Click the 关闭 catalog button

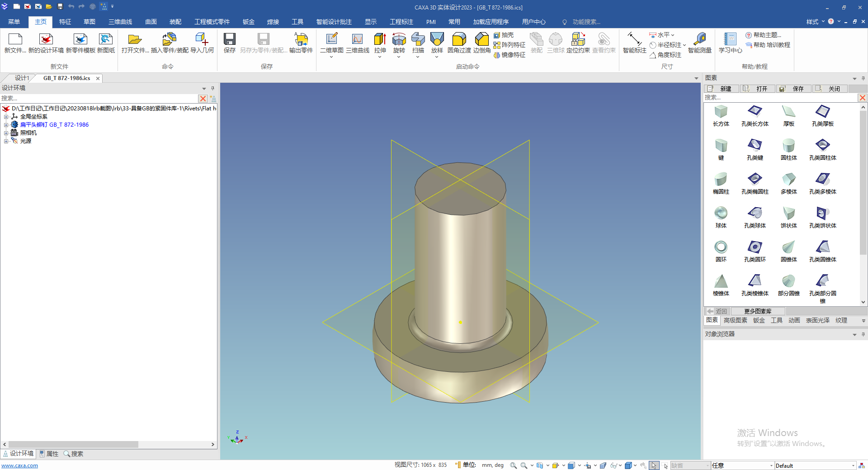click(x=830, y=89)
